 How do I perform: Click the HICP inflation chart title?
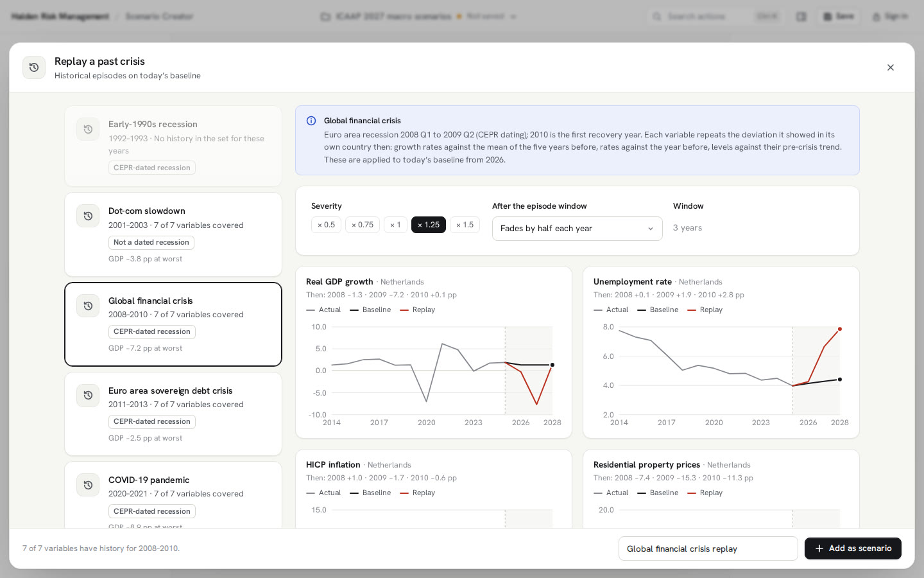(x=333, y=465)
